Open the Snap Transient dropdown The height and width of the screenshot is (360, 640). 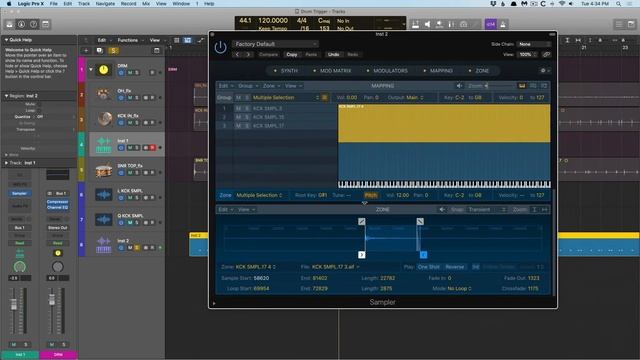point(487,209)
